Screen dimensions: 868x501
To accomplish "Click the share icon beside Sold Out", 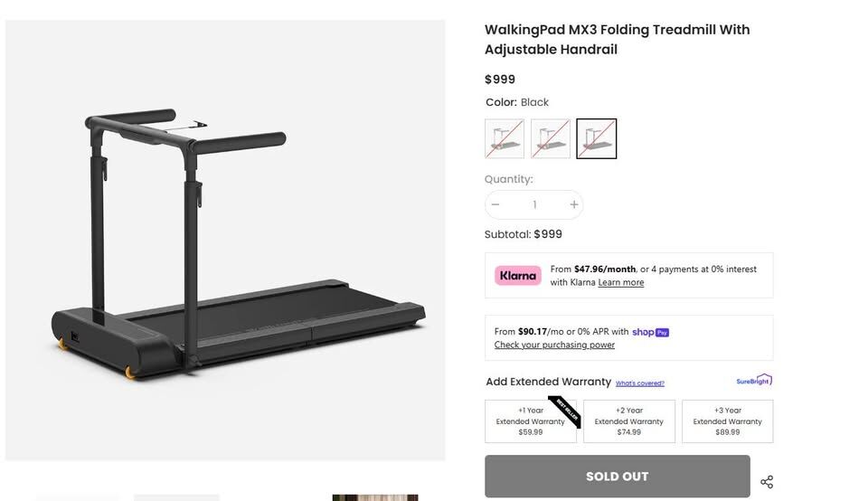I will pos(767,482).
